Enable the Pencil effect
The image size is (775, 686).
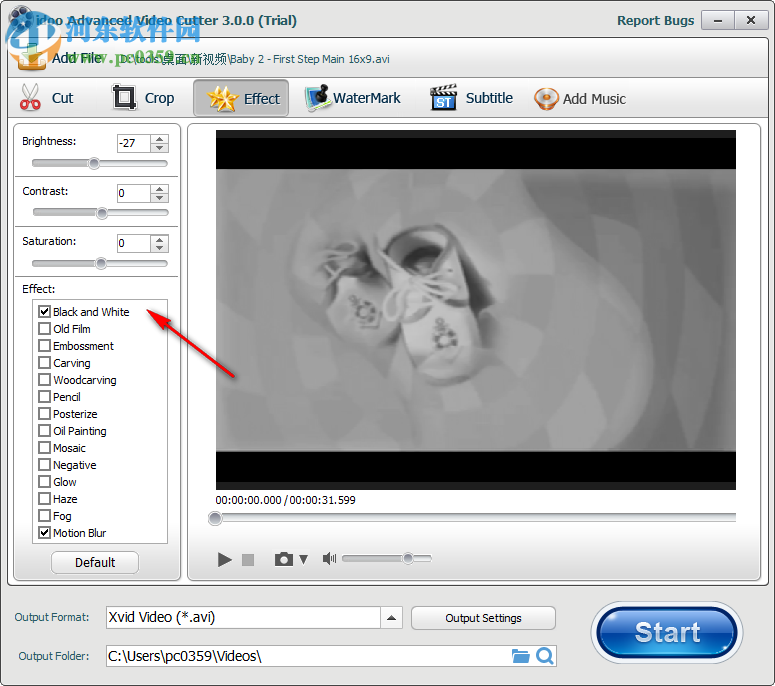44,396
